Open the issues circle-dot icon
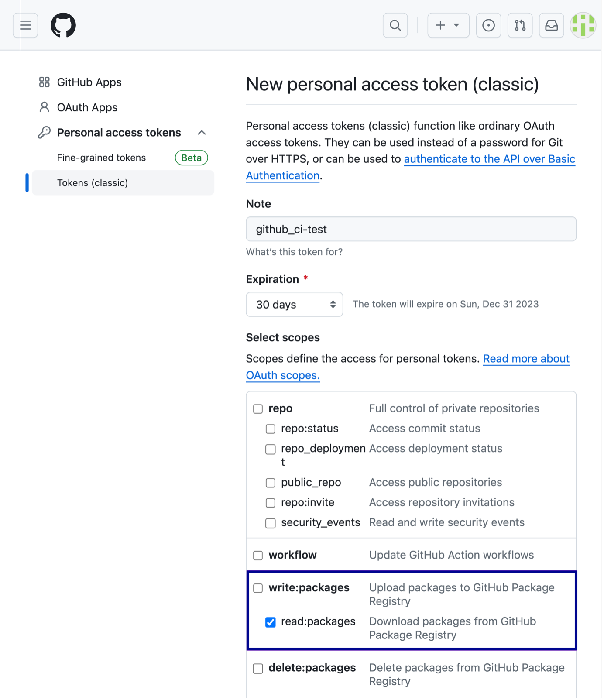The image size is (604, 700). pos(488,25)
